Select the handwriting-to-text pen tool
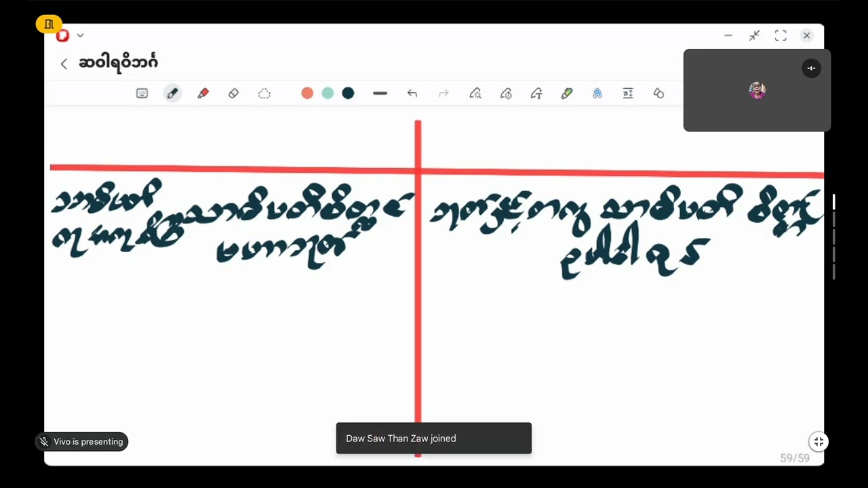This screenshot has height=488, width=868. click(x=536, y=94)
